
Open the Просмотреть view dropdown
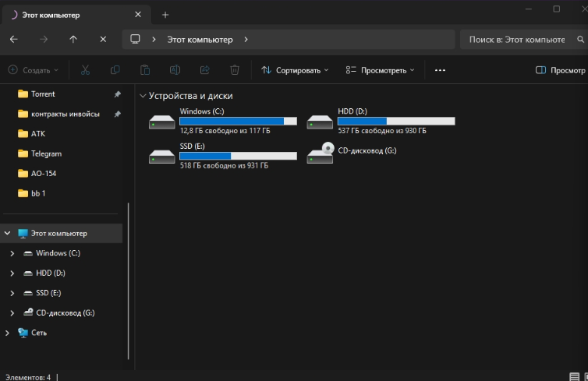pos(380,70)
